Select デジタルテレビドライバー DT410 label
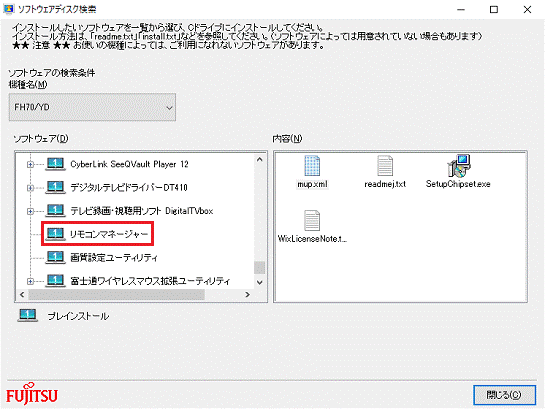 [x=129, y=188]
